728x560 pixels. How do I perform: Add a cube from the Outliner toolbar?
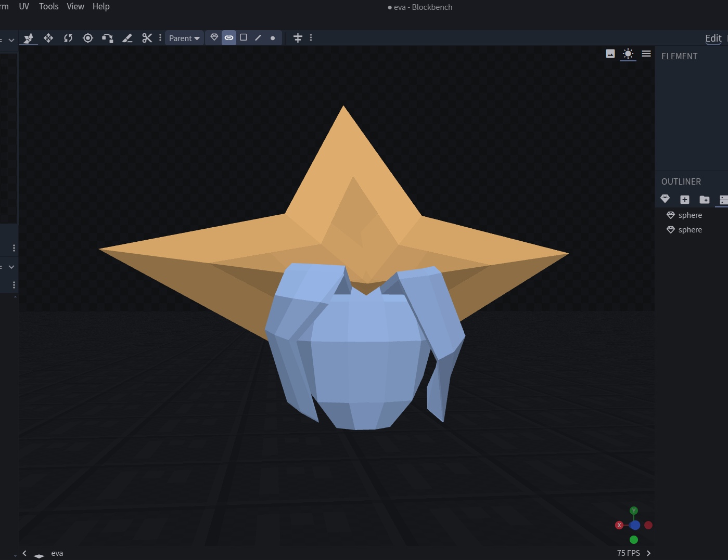click(685, 200)
